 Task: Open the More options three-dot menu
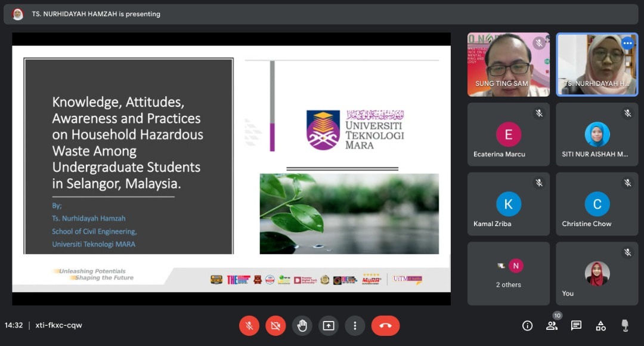coord(355,326)
